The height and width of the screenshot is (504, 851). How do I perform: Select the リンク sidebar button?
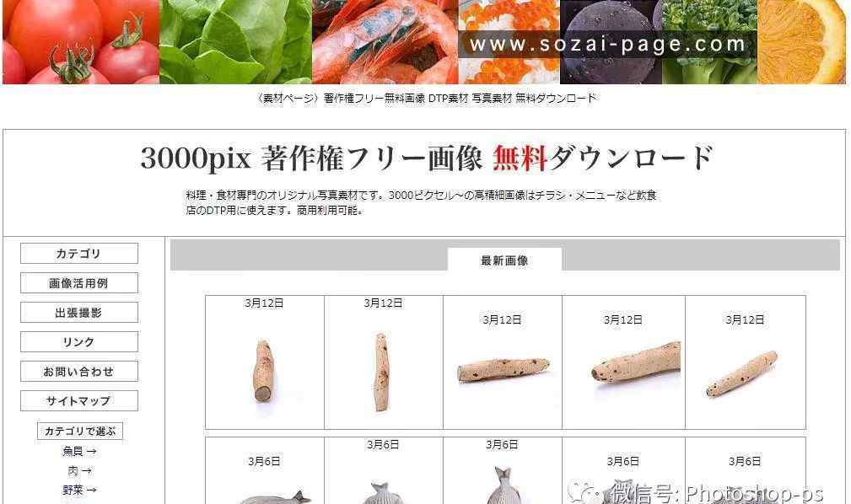tap(79, 342)
